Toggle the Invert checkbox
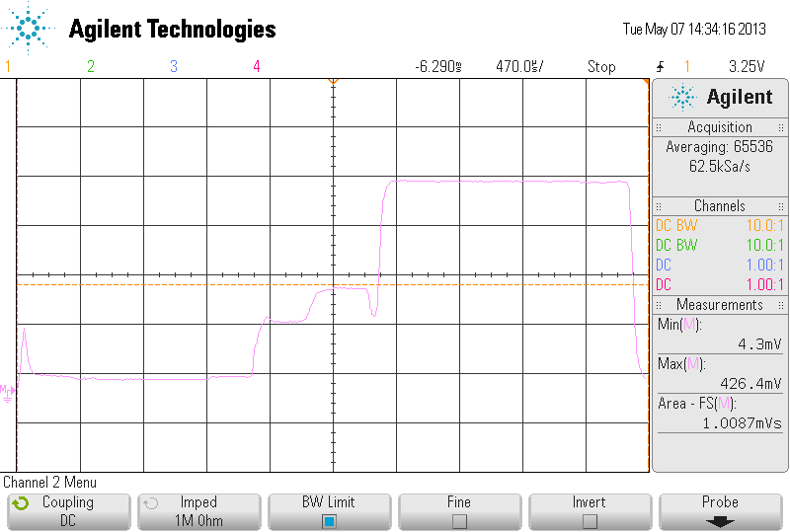The width and height of the screenshot is (790, 532). coord(590,521)
